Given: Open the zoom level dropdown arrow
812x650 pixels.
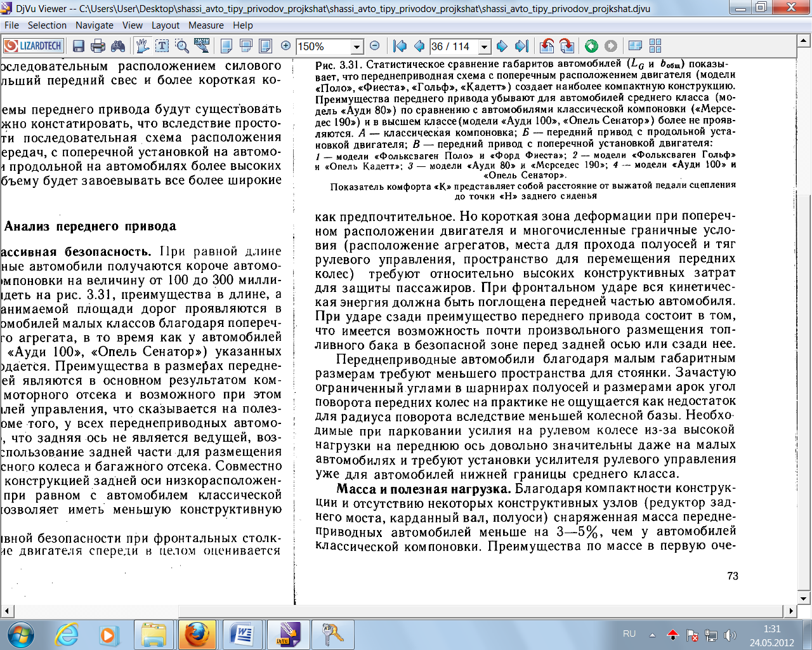Looking at the screenshot, I should [x=357, y=46].
